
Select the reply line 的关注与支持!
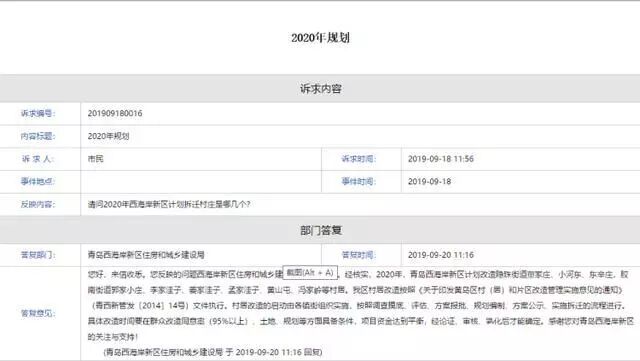point(113,337)
